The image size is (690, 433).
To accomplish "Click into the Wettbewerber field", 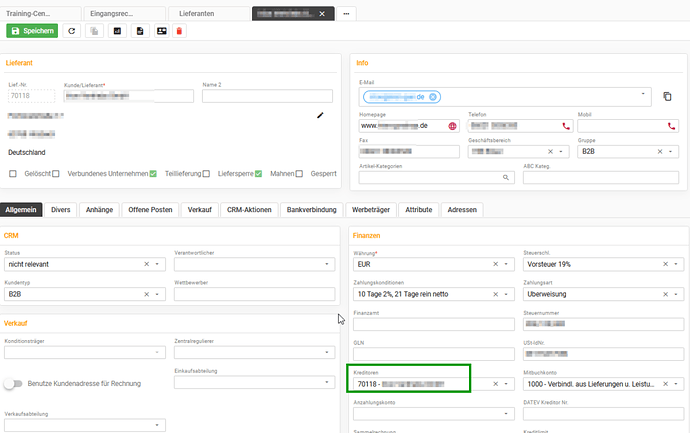I will [254, 294].
